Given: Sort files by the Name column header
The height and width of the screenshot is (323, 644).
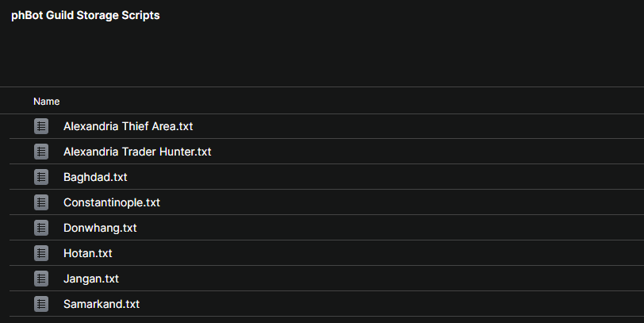Looking at the screenshot, I should click(x=47, y=102).
